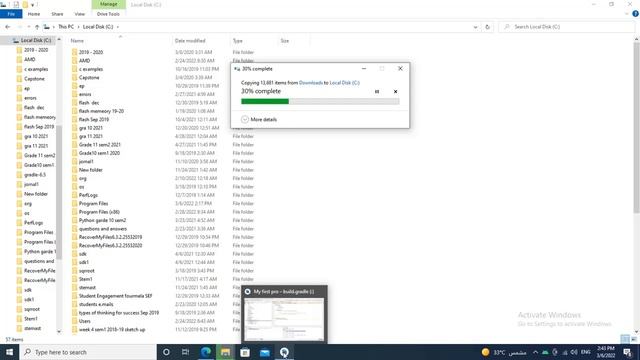Open the Help question mark icon
Image resolution: width=640 pixels, height=360 pixels.
(x=635, y=14)
